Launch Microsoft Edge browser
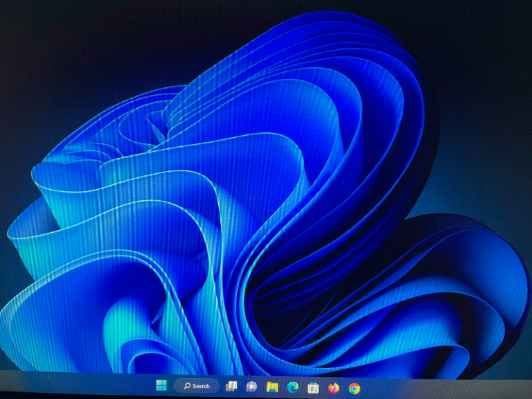Image resolution: width=532 pixels, height=399 pixels. point(292,387)
